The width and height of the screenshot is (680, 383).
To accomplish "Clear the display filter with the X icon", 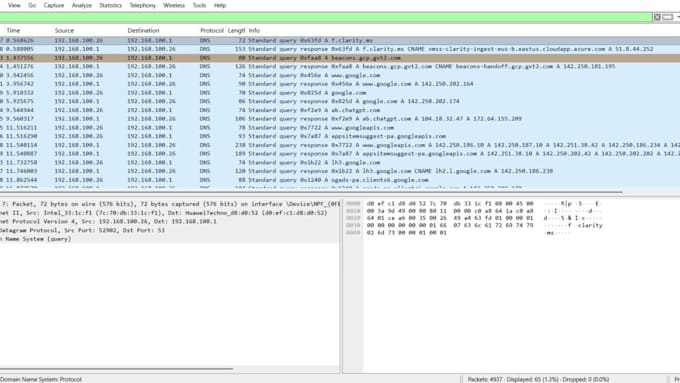I will point(657,17).
